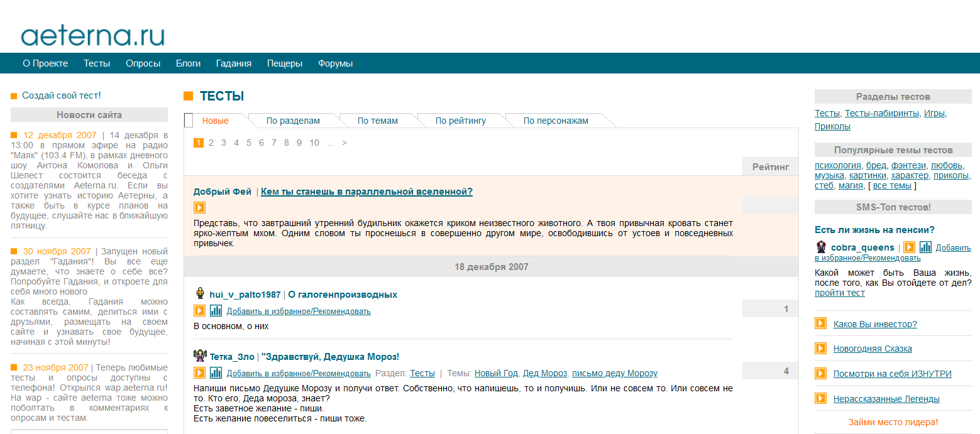Open statistics icon for Здравствуй, Дедушка Мороз test
This screenshot has width=980, height=434.
(216, 373)
